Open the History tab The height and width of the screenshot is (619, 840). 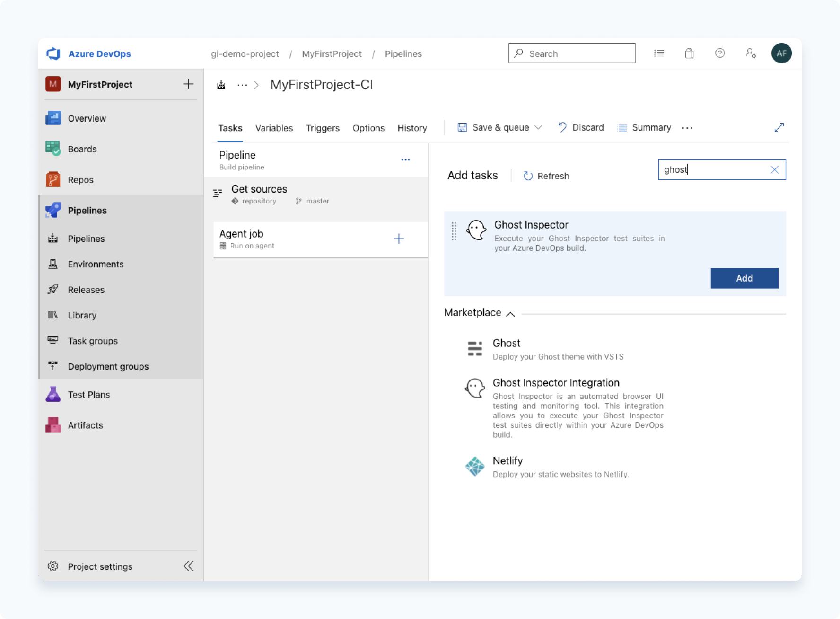coord(411,128)
